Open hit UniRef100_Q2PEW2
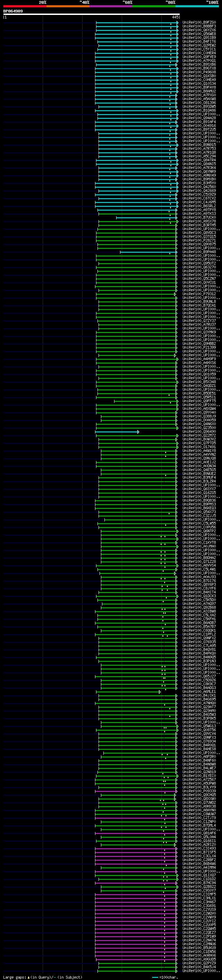 click(x=199, y=45)
